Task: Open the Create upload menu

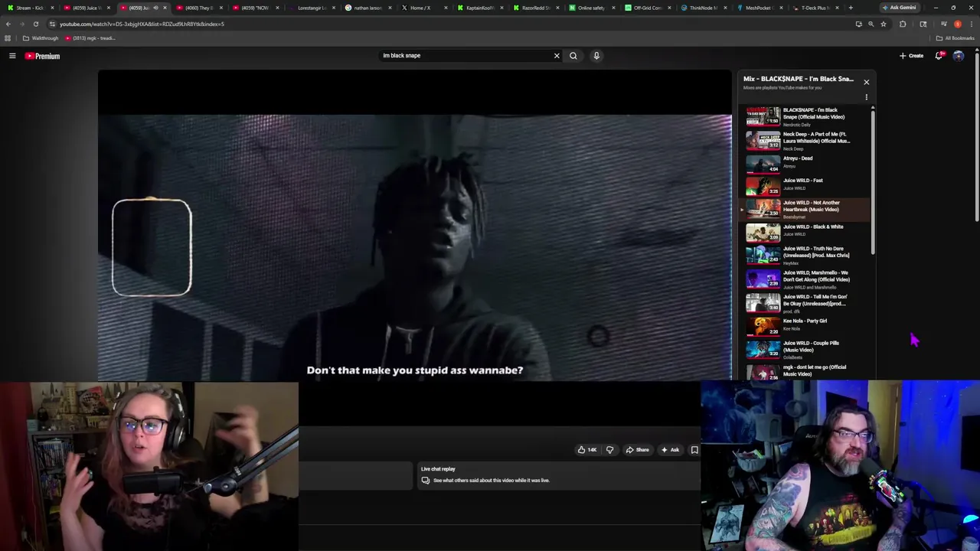Action: click(x=911, y=56)
